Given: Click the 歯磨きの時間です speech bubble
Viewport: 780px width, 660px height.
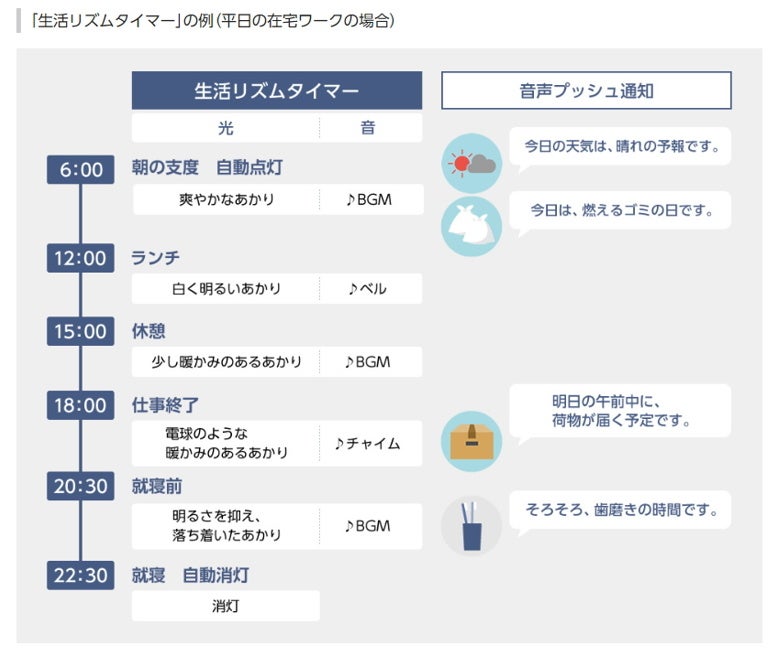Looking at the screenshot, I should tap(620, 510).
